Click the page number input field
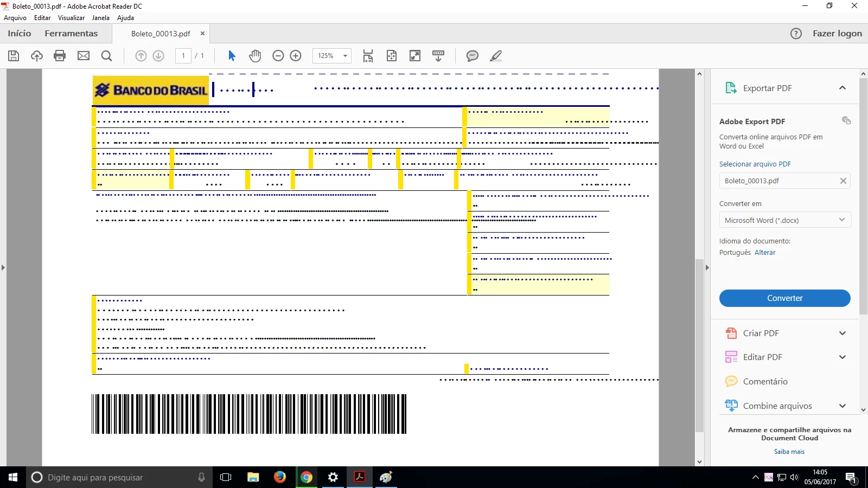 point(183,56)
